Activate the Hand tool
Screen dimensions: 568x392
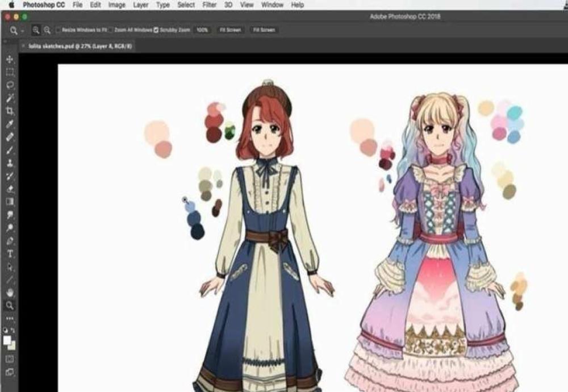10,293
